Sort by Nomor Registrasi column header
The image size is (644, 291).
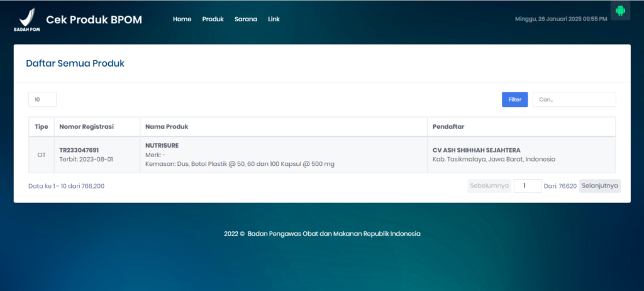[x=86, y=126]
